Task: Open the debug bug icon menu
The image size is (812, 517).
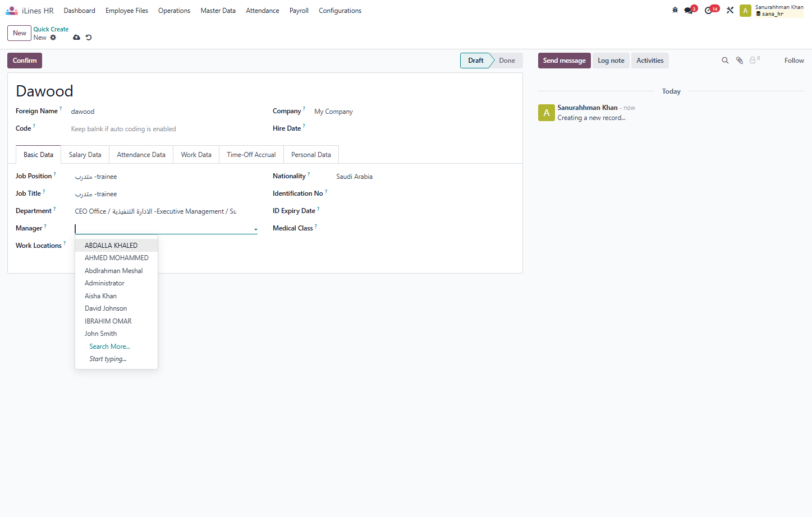Action: pyautogui.click(x=675, y=10)
